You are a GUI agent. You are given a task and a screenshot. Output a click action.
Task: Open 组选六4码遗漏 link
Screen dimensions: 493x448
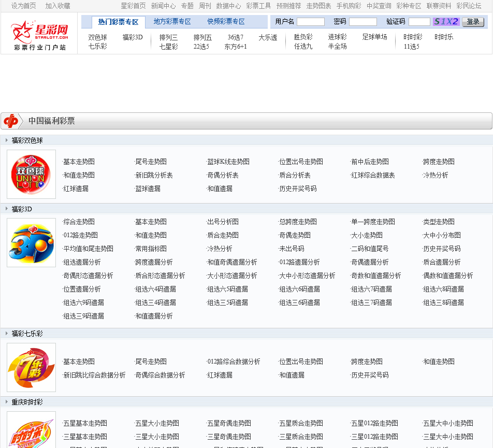(155, 289)
